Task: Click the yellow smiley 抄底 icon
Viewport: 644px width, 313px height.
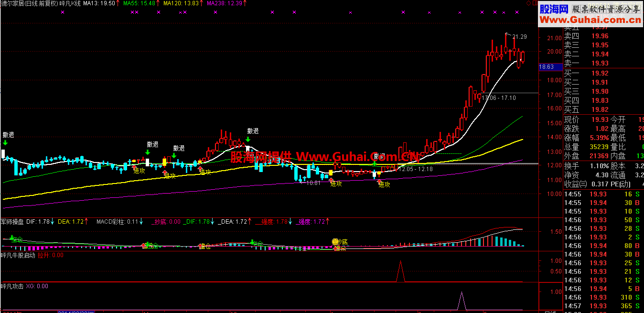Action: (335, 242)
